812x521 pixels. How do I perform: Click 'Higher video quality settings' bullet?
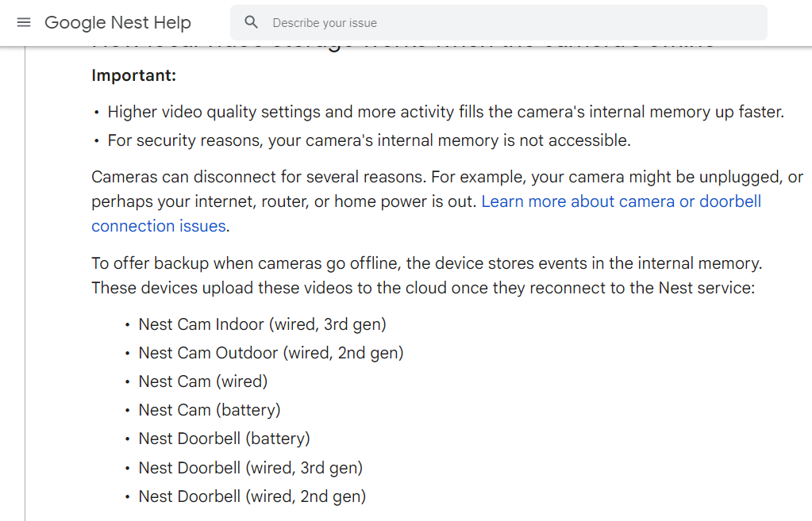click(446, 112)
